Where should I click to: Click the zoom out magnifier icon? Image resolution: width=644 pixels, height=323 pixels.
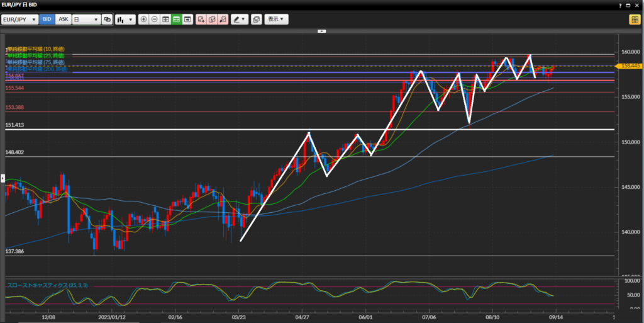155,20
